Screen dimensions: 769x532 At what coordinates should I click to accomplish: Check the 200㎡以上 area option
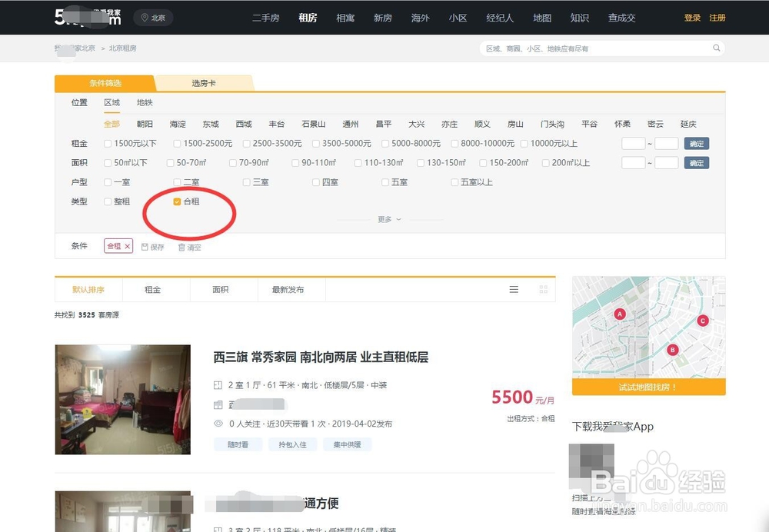[545, 163]
